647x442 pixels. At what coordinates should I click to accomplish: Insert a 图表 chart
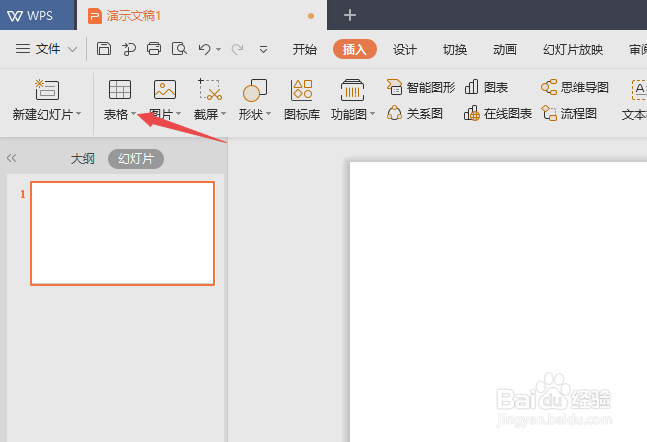point(486,87)
